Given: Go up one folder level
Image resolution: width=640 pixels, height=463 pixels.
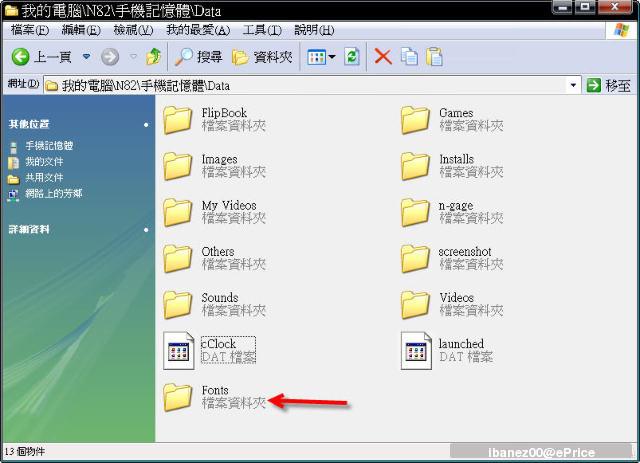Looking at the screenshot, I should point(153,57).
